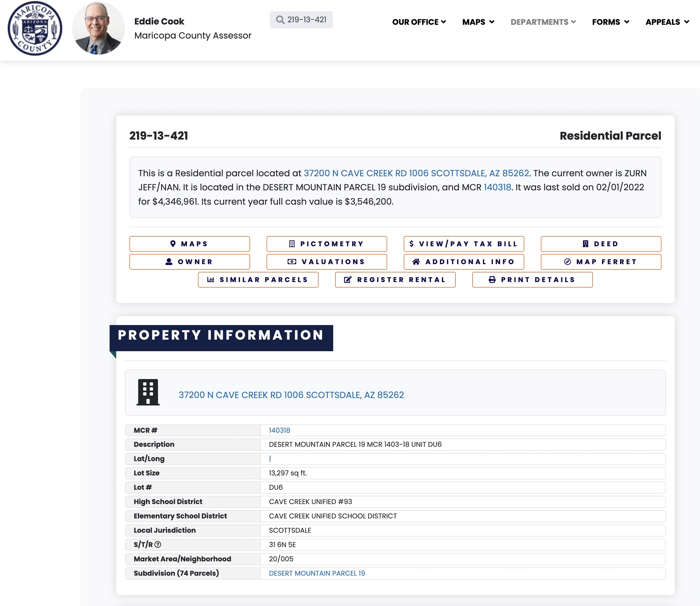700x606 pixels.
Task: Click the parcel number 219-13-421 heading
Action: click(x=159, y=136)
